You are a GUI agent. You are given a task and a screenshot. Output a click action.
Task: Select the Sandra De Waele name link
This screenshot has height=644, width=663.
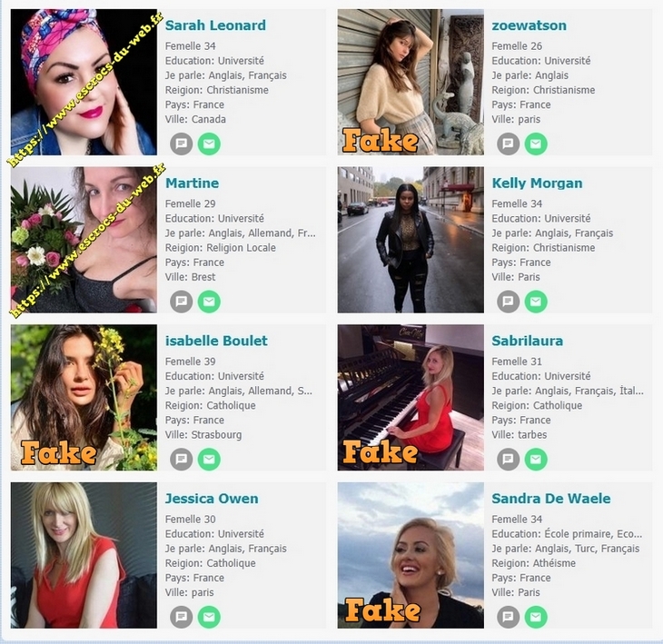point(551,499)
